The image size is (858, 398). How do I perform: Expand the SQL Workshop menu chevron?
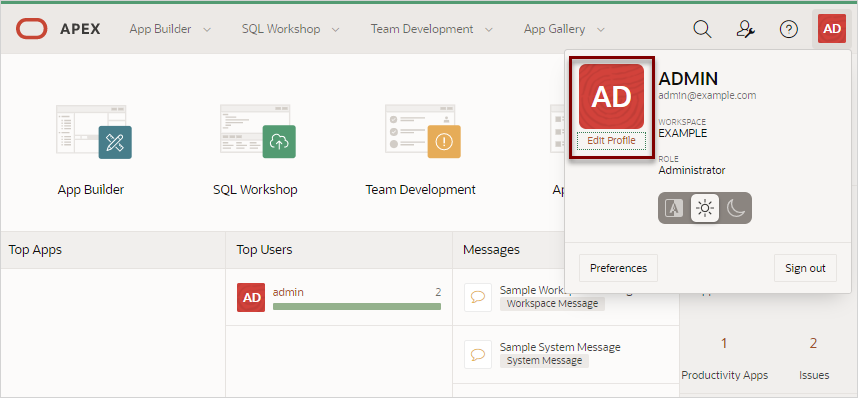click(x=335, y=30)
